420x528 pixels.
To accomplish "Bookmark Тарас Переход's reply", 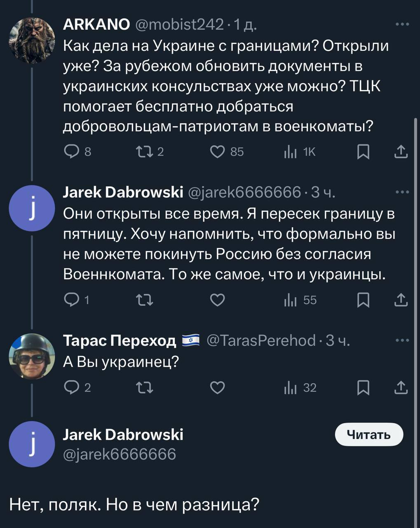I will tap(363, 388).
